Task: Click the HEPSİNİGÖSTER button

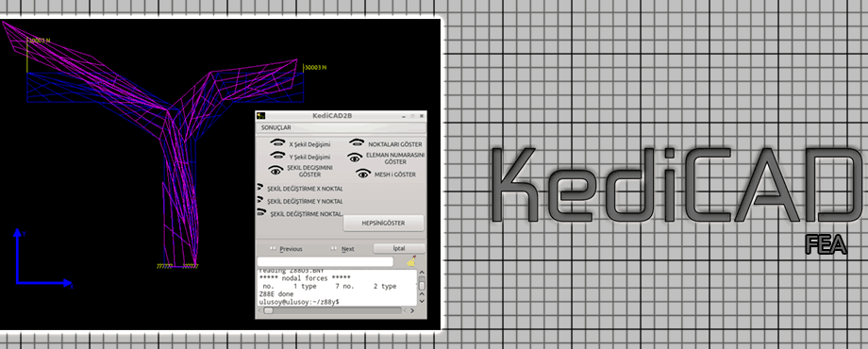Action: pyautogui.click(x=384, y=224)
